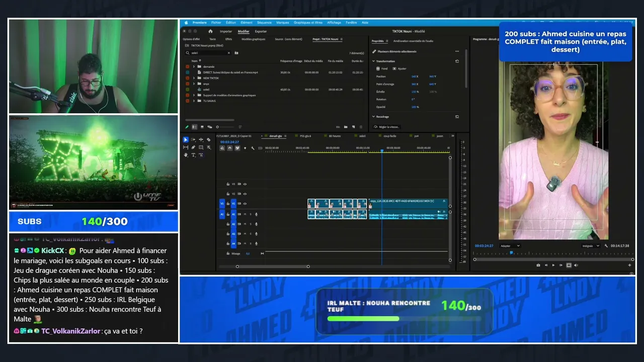Switch project panel to icon view
Viewport: 644px width, 362px height.
click(x=202, y=127)
